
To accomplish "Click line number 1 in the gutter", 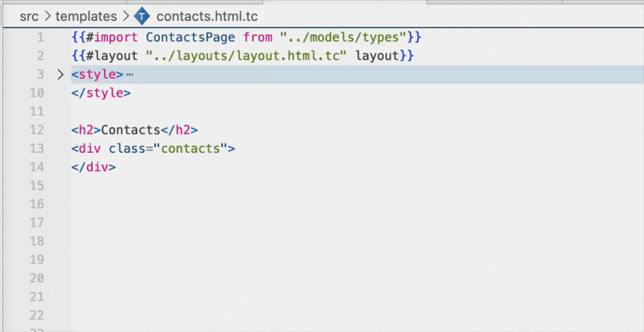I will (x=39, y=38).
